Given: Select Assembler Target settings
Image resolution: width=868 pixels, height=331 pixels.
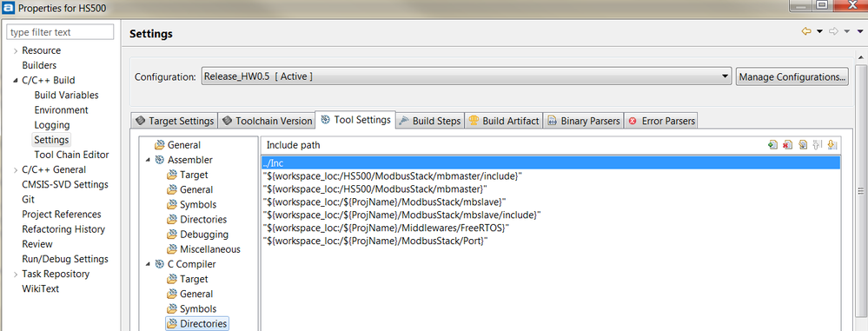Looking at the screenshot, I should coord(187,175).
